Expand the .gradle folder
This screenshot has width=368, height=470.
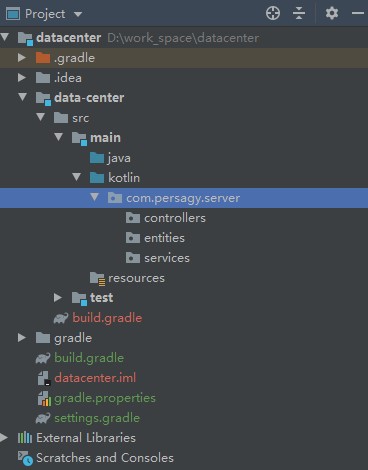[x=22, y=58]
